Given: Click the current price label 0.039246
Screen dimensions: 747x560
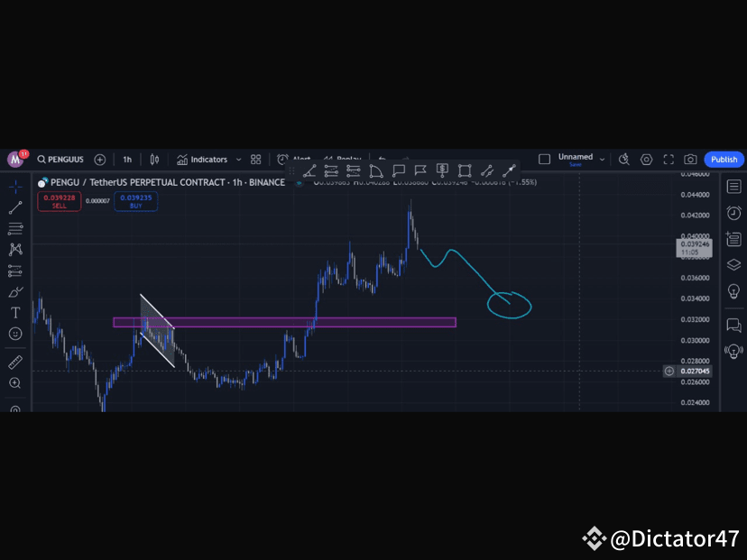Looking at the screenshot, I should coord(694,248).
